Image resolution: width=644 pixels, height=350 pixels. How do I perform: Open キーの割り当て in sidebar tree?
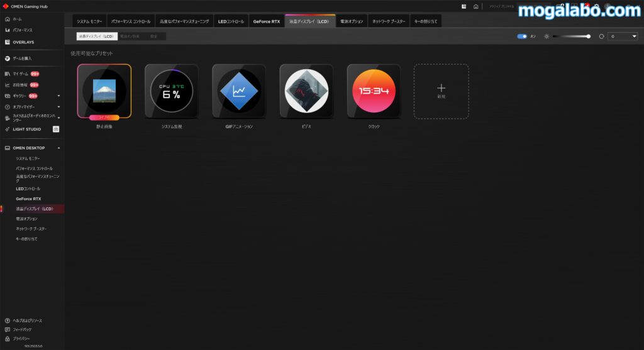point(26,239)
